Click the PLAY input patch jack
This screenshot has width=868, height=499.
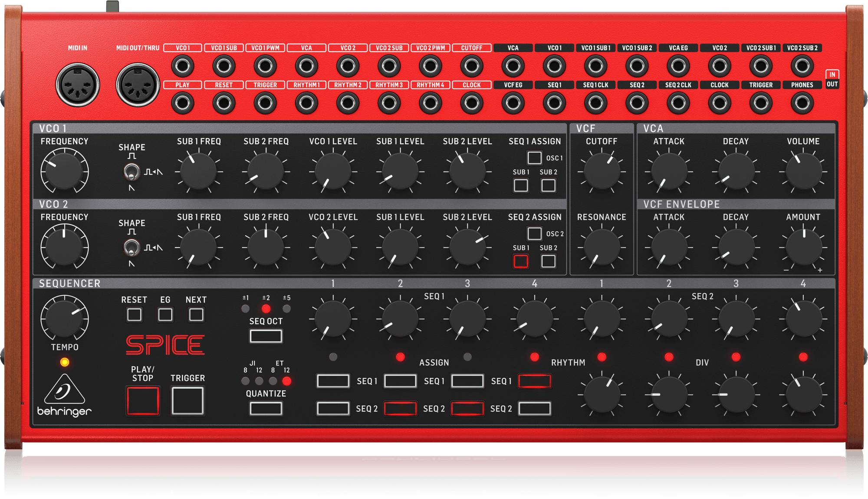[182, 103]
